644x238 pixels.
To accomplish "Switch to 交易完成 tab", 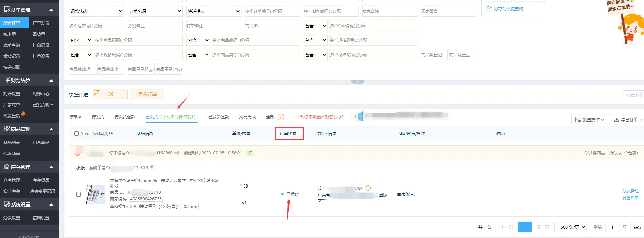I will [247, 117].
